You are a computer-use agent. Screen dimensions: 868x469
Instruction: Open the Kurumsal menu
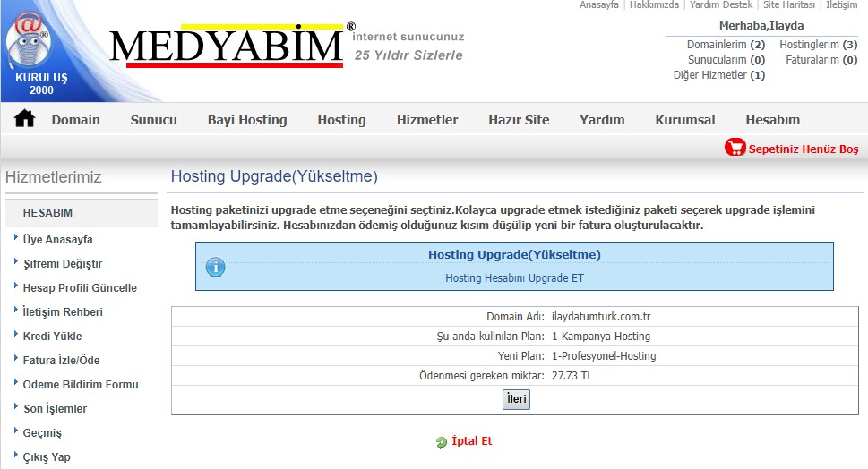(685, 120)
